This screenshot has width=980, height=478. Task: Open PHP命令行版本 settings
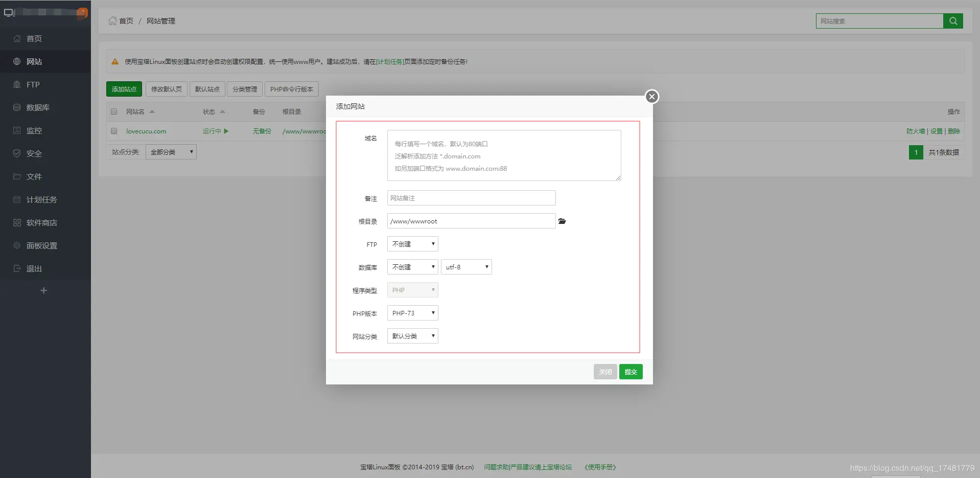pos(291,88)
